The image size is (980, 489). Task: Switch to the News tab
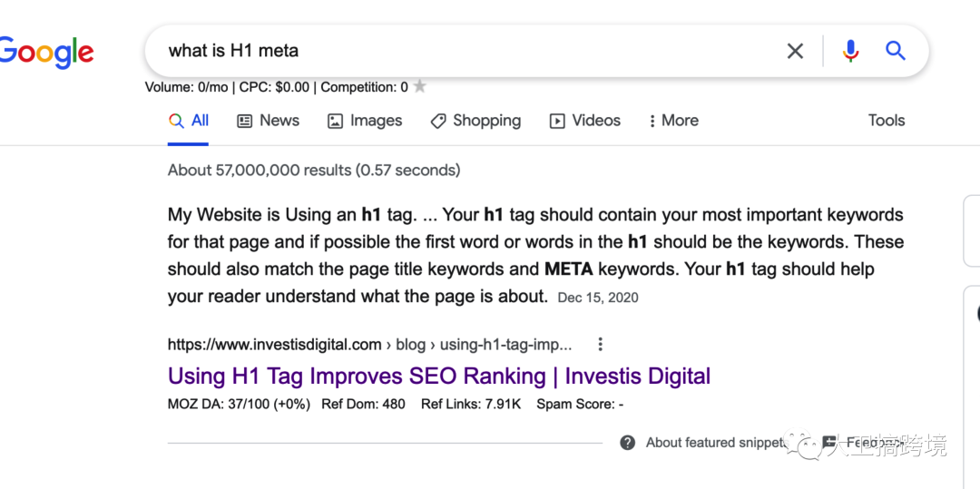coord(268,121)
